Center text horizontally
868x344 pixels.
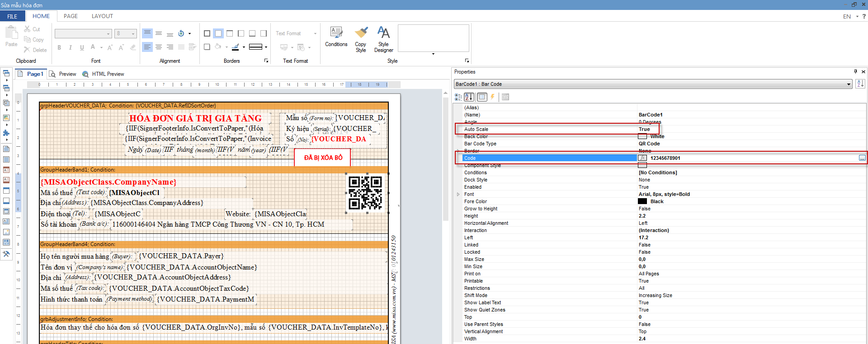[159, 47]
